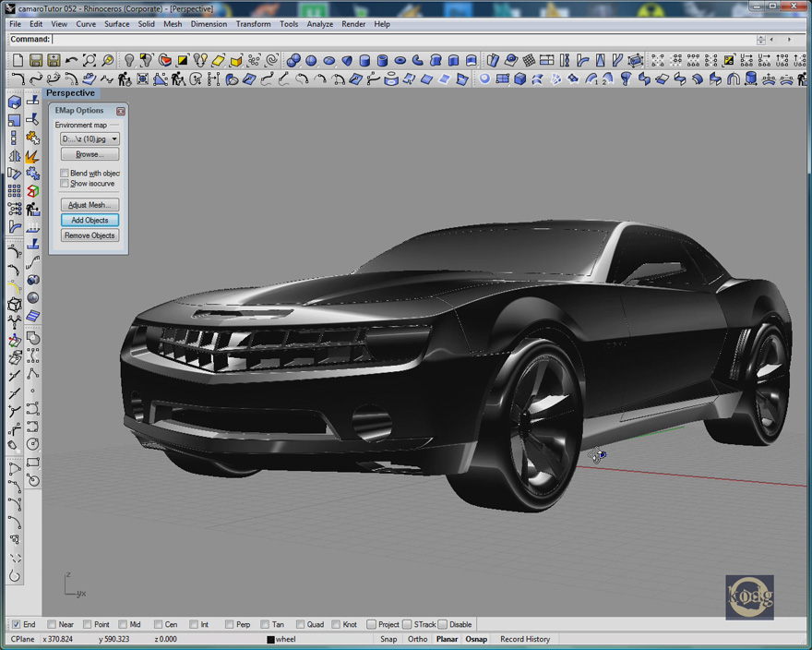The image size is (812, 650).
Task: Click the Torus solid tool icon
Action: 400,60
